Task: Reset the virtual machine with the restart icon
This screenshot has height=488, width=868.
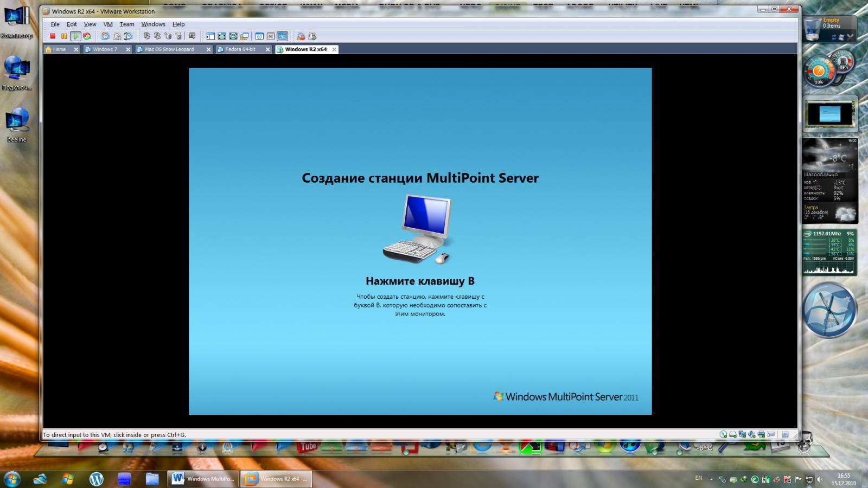Action: 87,36
